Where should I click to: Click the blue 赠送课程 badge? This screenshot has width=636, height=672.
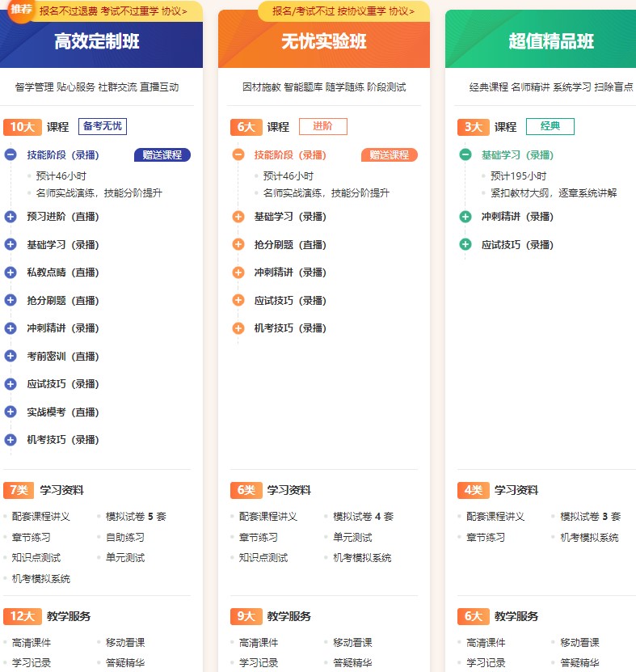(x=162, y=155)
